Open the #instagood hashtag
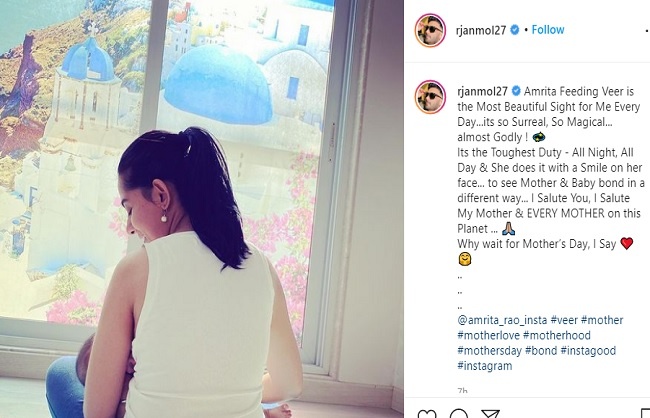650x418 pixels. [x=588, y=351]
